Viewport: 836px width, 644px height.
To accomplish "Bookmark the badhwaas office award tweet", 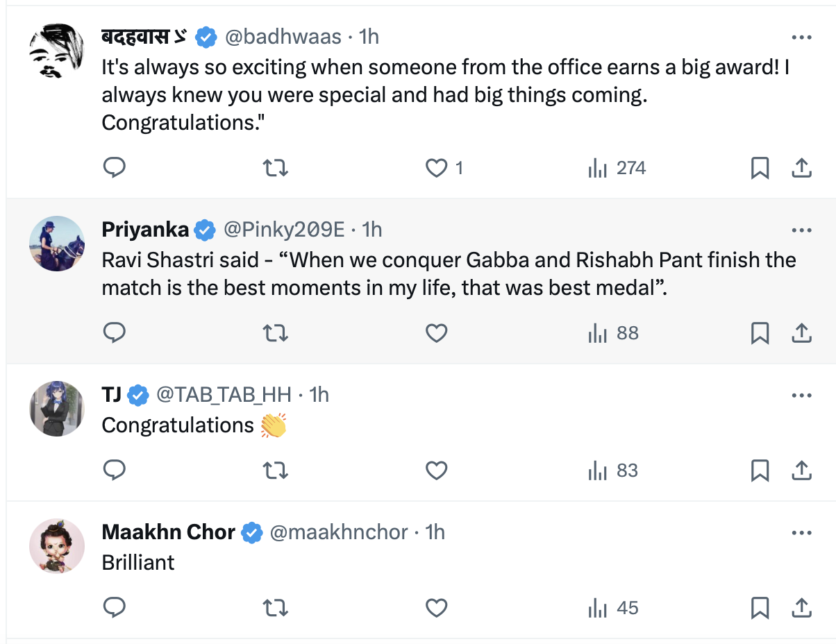I will point(760,168).
